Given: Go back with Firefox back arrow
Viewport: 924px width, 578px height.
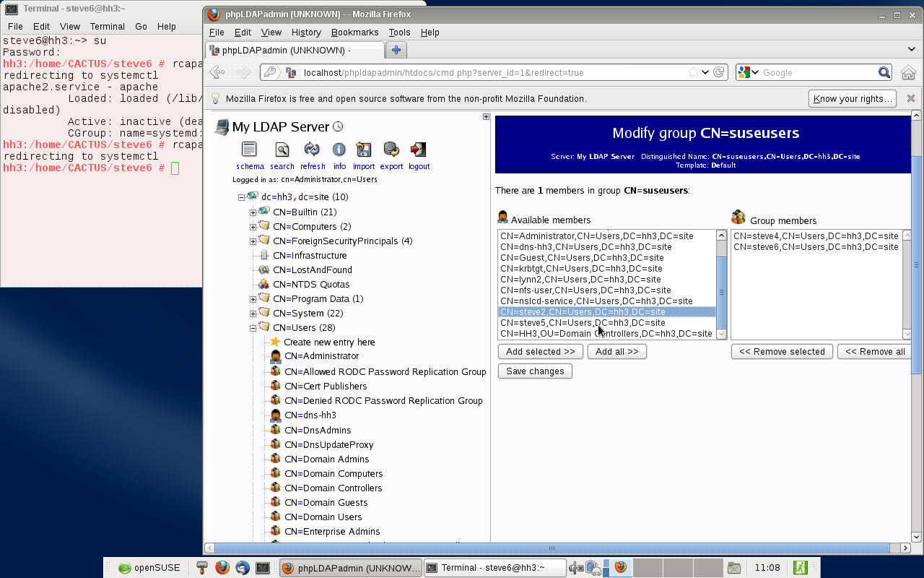Looking at the screenshot, I should tap(217, 72).
